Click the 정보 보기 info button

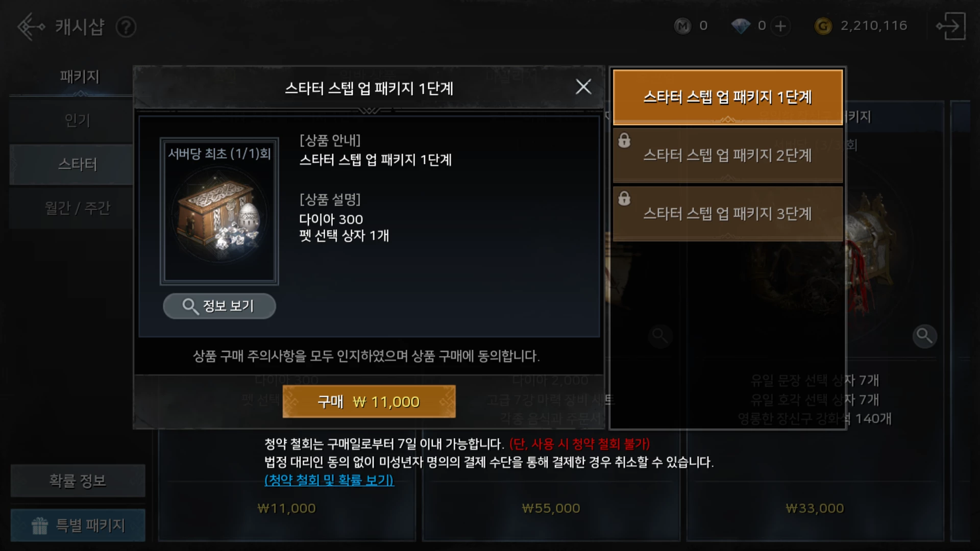219,306
